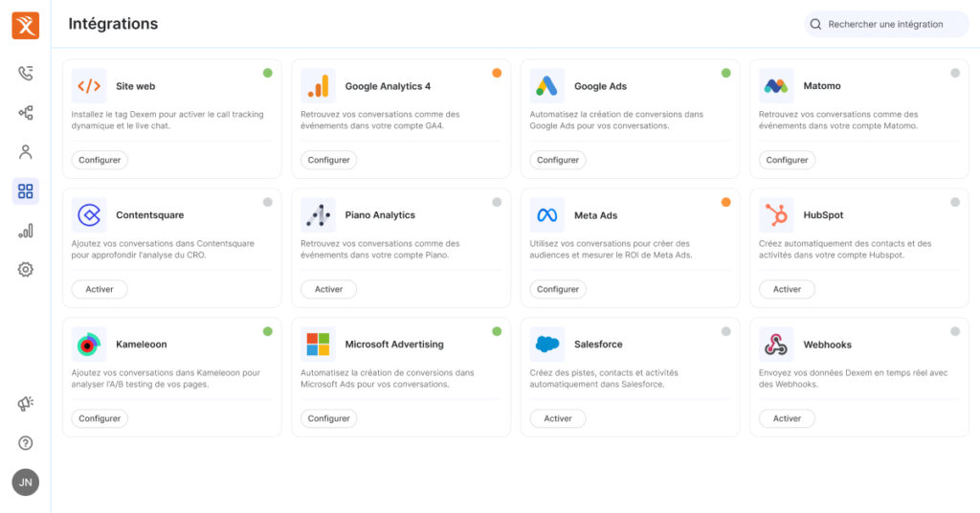Configure the Site web integration
This screenshot has height=513, width=980.
100,160
